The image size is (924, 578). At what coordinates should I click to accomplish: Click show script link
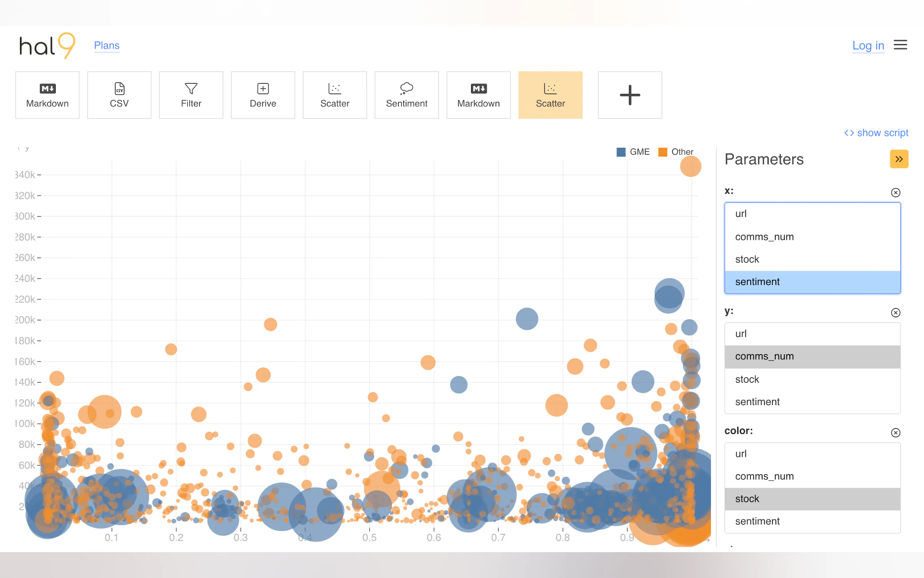pos(876,132)
